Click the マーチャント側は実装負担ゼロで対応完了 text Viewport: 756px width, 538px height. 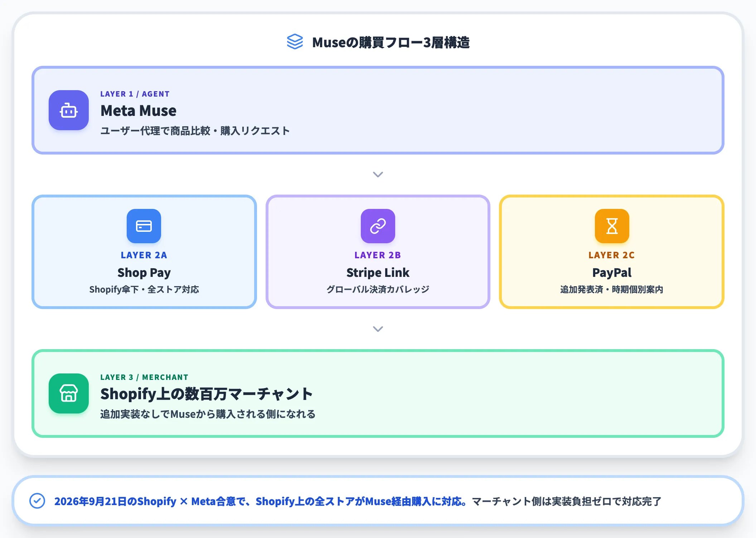click(567, 501)
